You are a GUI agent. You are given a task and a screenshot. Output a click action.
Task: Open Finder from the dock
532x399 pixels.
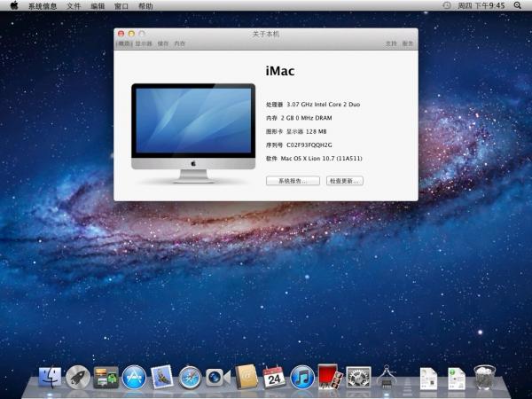[51, 377]
